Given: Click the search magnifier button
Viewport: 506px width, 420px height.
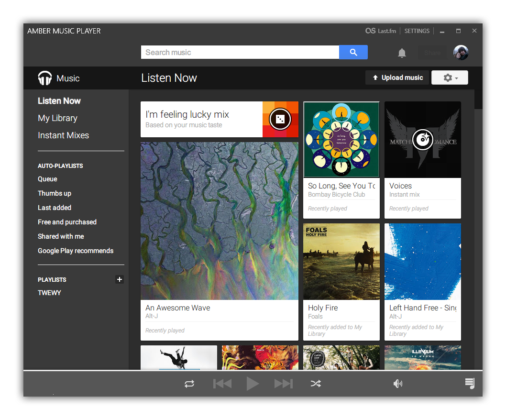Looking at the screenshot, I should (353, 52).
